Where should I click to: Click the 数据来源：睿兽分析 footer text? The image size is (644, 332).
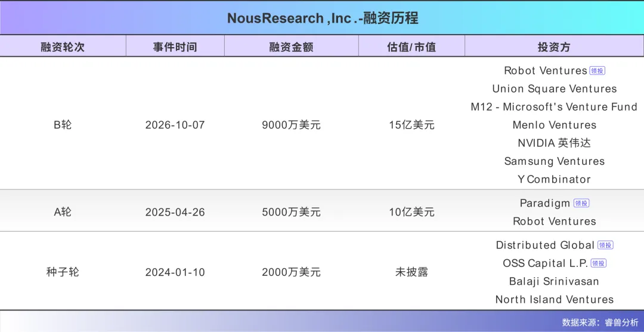coord(600,322)
